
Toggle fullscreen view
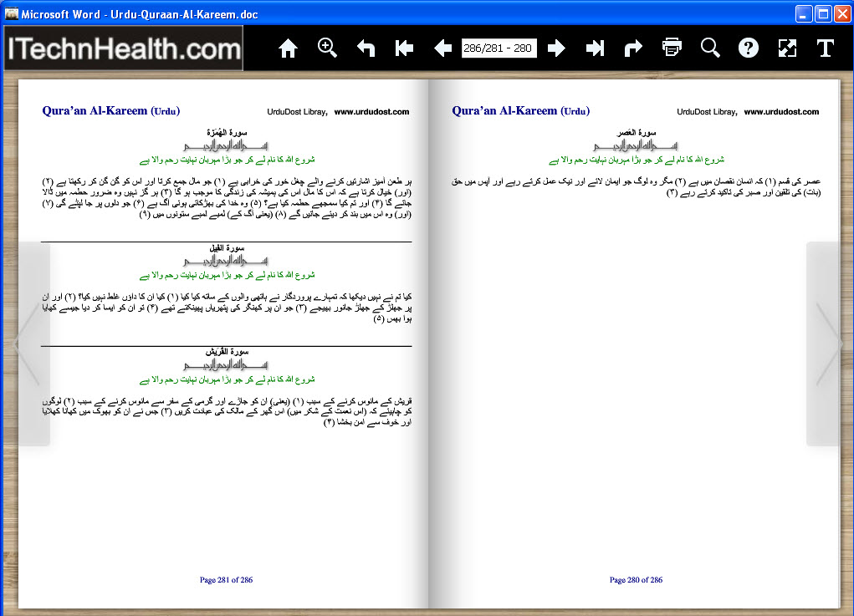tap(787, 48)
